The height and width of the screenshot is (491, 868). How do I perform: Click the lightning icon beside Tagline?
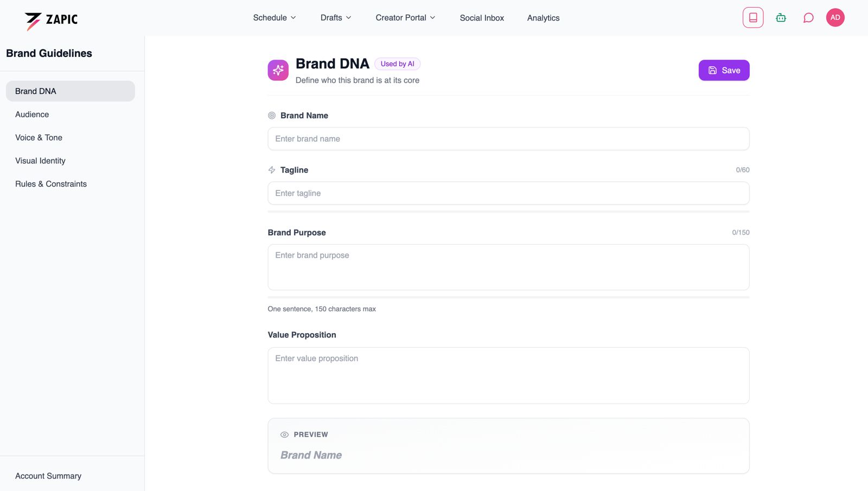pyautogui.click(x=271, y=169)
